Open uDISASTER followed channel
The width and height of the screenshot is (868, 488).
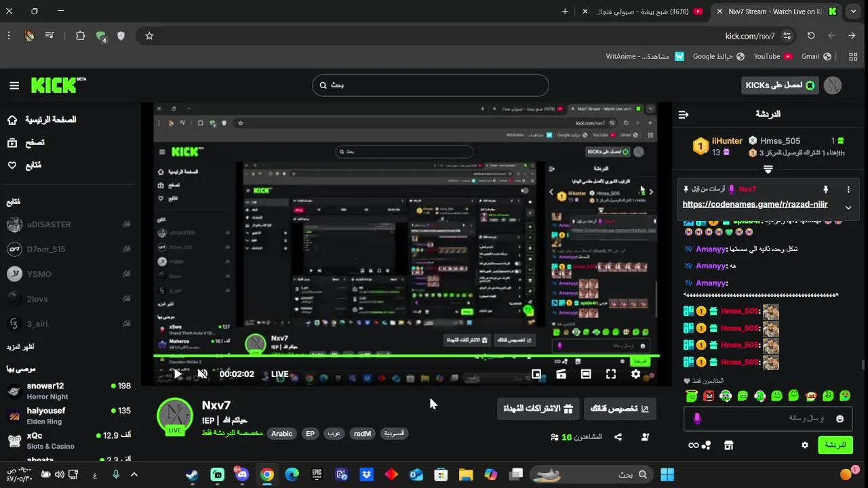(x=68, y=224)
